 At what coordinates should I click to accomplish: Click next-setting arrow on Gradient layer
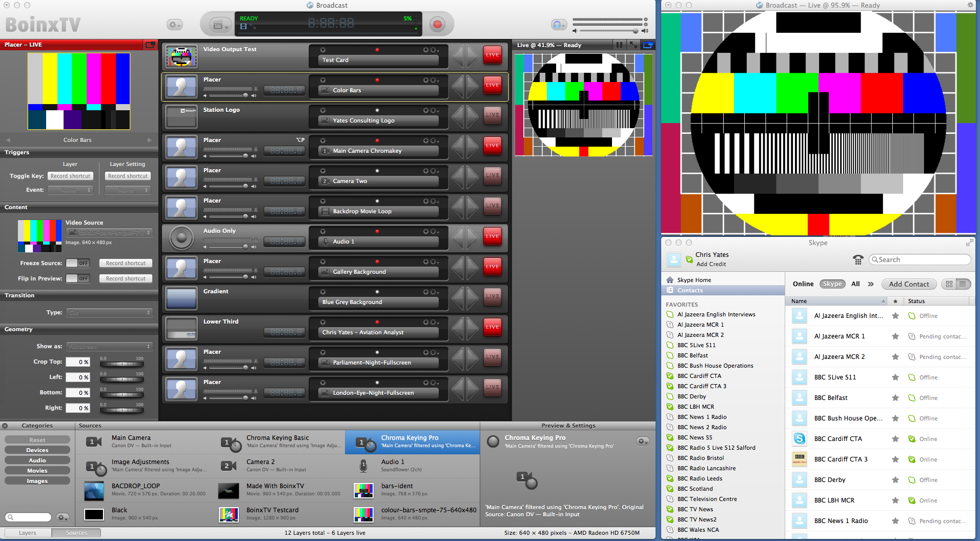[x=472, y=298]
